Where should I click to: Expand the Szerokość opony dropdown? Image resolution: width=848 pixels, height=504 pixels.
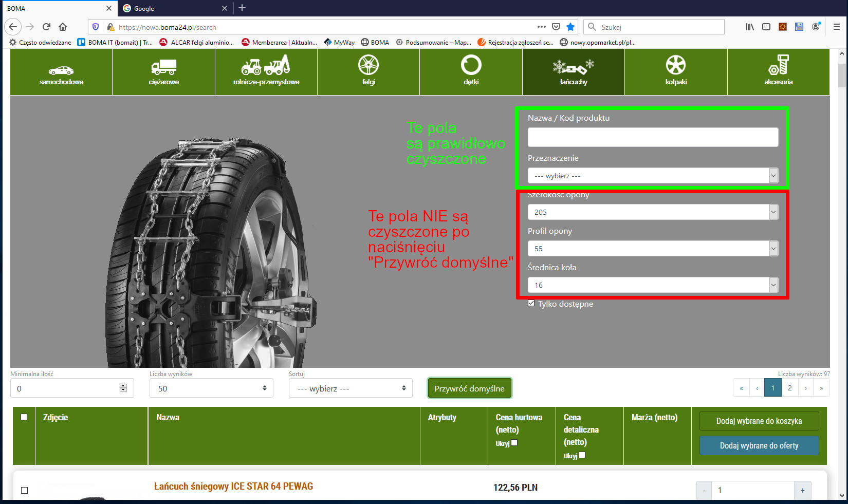653,212
